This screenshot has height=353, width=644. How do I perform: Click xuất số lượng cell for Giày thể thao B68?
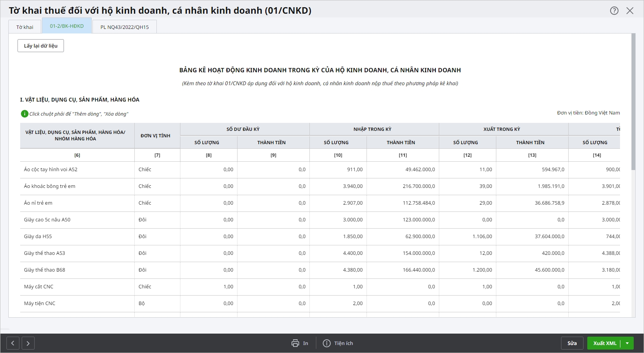[x=467, y=270]
